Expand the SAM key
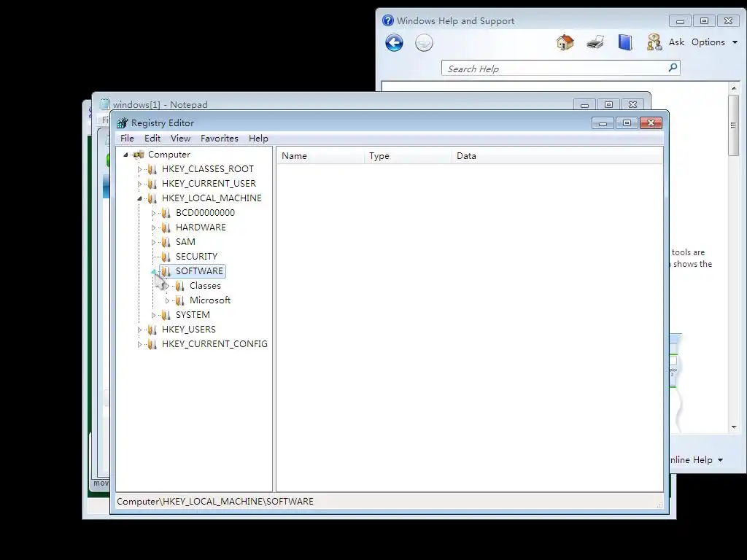 point(153,242)
